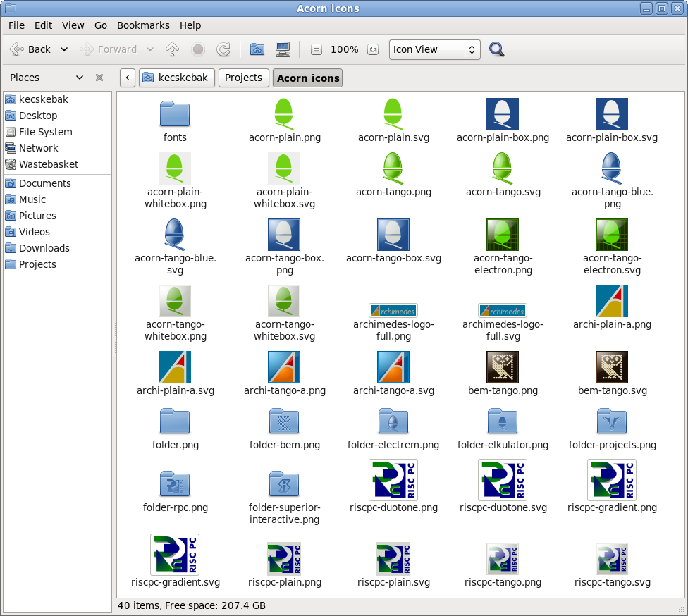Open the Bookmarks menu
688x616 pixels.
tap(143, 25)
